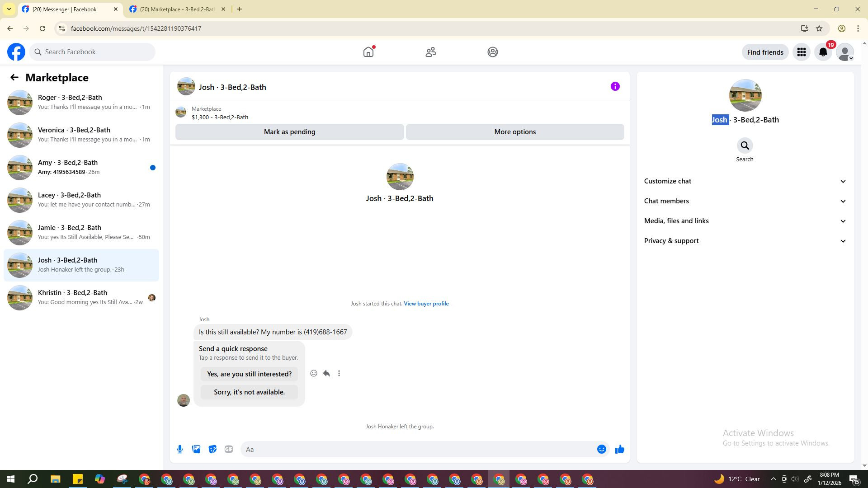Open the View buyer profile link
The height and width of the screenshot is (488, 868).
tap(426, 304)
